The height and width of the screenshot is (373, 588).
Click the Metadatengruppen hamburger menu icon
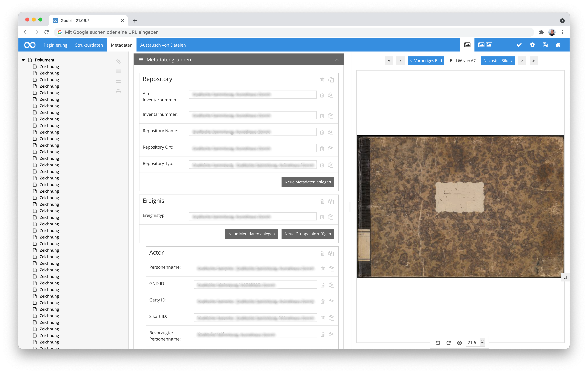141,60
